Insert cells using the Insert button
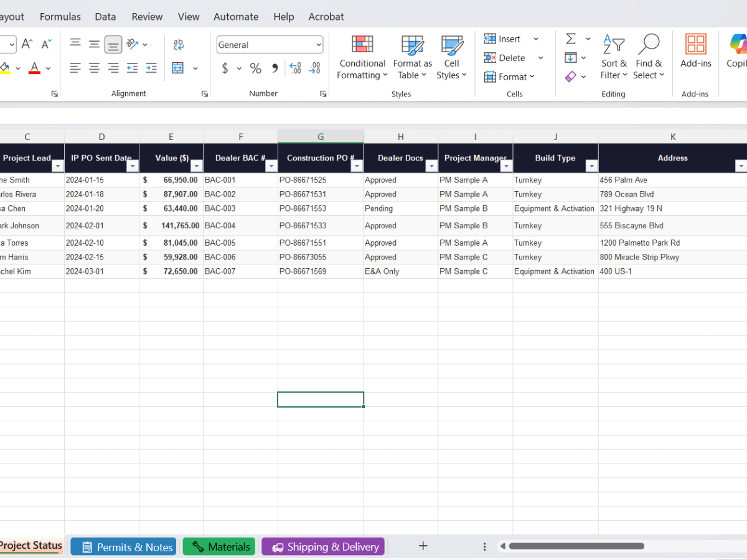747x560 pixels. coord(503,39)
